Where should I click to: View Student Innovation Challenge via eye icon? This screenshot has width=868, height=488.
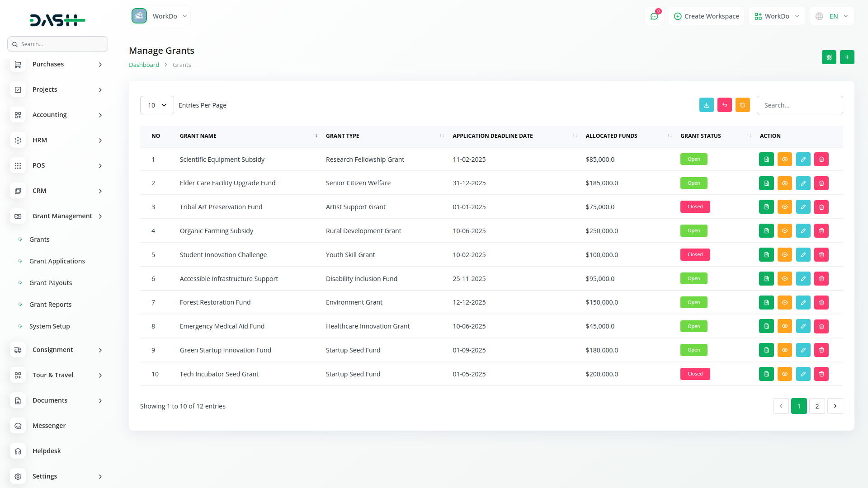tap(784, 255)
